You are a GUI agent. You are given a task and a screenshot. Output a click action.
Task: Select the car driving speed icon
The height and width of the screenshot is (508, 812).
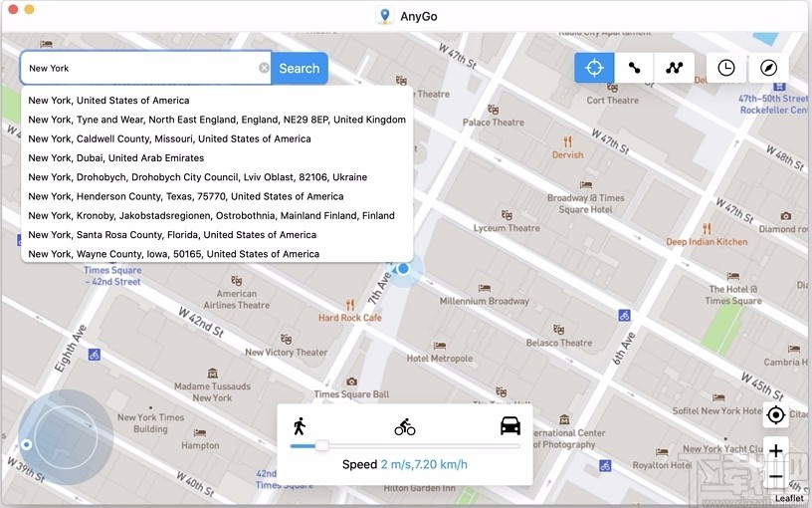coord(510,425)
